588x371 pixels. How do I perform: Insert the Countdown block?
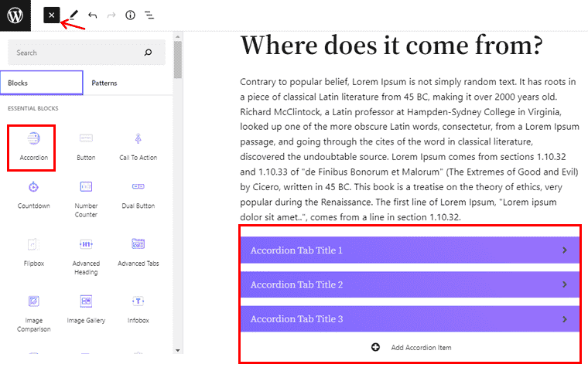[34, 195]
